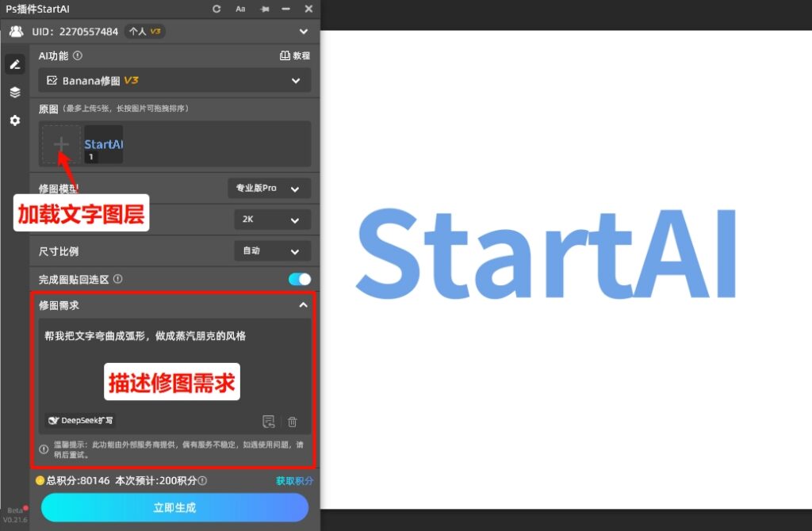
Task: Open the layers panel from the left sidebar
Action: click(x=14, y=91)
